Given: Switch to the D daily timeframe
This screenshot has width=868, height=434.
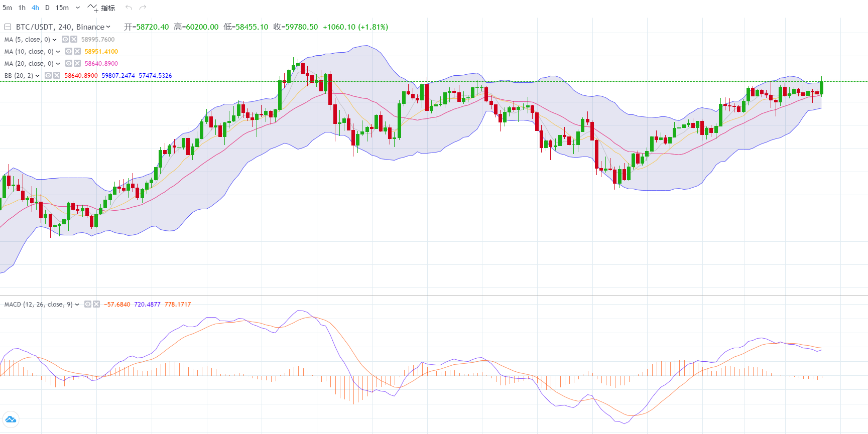Looking at the screenshot, I should (x=47, y=8).
